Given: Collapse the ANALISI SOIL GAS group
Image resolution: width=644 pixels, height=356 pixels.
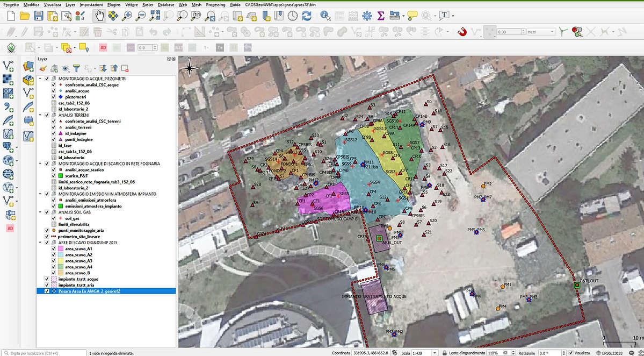Looking at the screenshot, I should point(40,212).
